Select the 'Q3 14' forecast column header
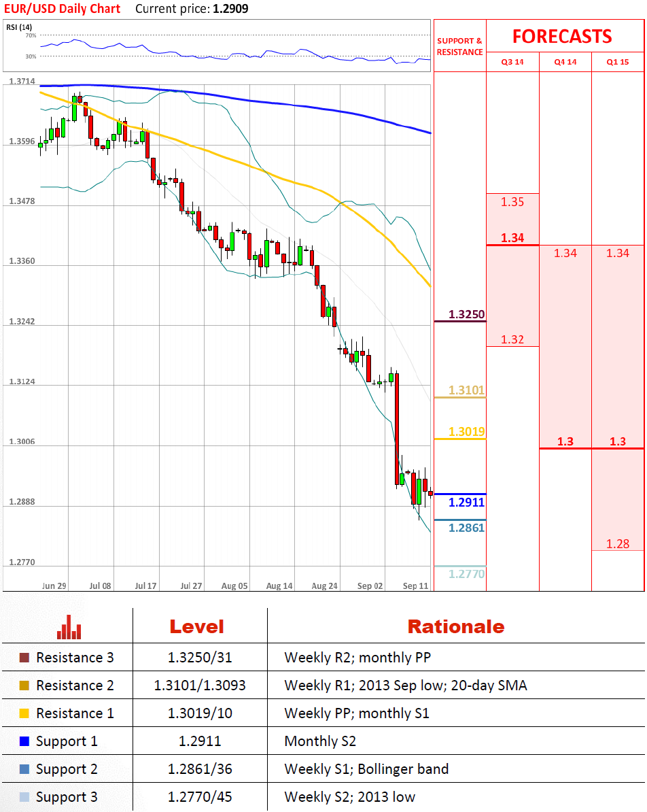The width and height of the screenshot is (647, 812). [512, 62]
